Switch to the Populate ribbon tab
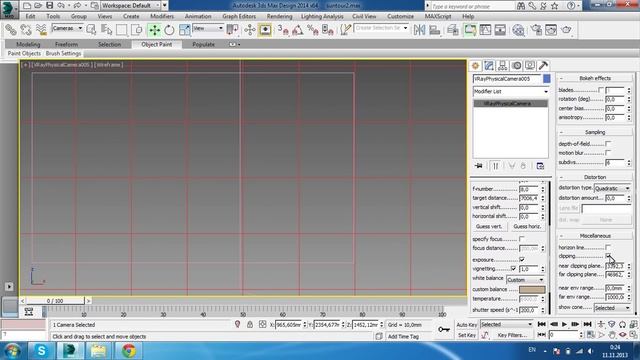The width and height of the screenshot is (640, 360). tap(203, 44)
